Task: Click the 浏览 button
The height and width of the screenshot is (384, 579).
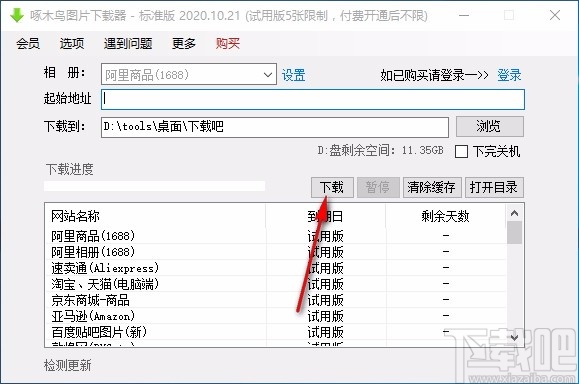Action: [490, 127]
